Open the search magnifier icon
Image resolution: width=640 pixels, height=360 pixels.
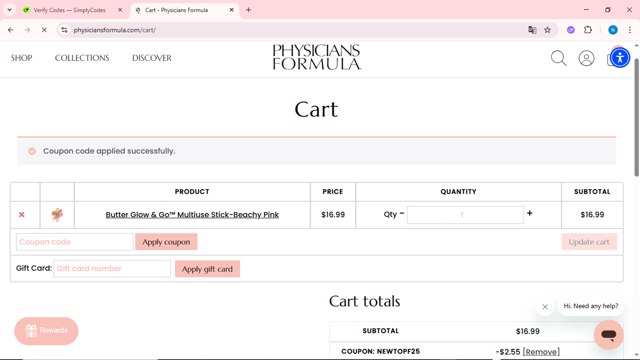(558, 58)
